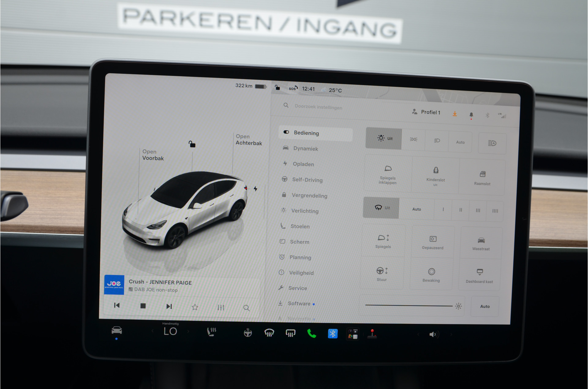Set headlights to Auto mode
The image size is (588, 389).
tap(460, 142)
